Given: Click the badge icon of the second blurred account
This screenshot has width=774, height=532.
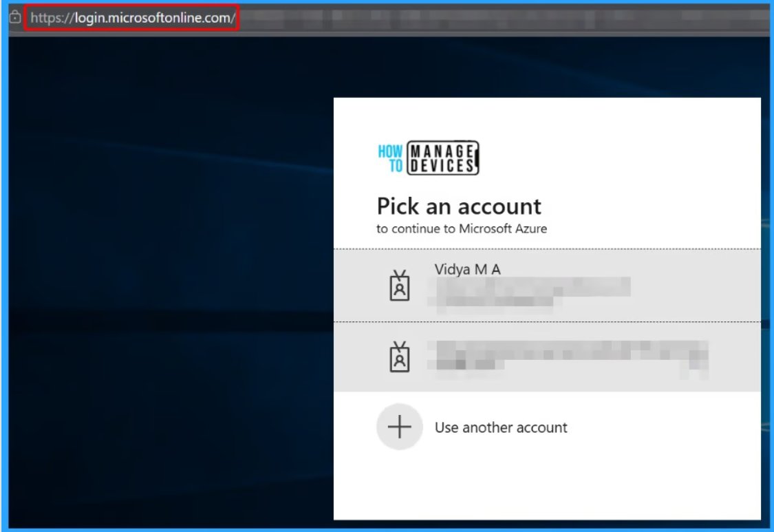Looking at the screenshot, I should click(x=399, y=357).
